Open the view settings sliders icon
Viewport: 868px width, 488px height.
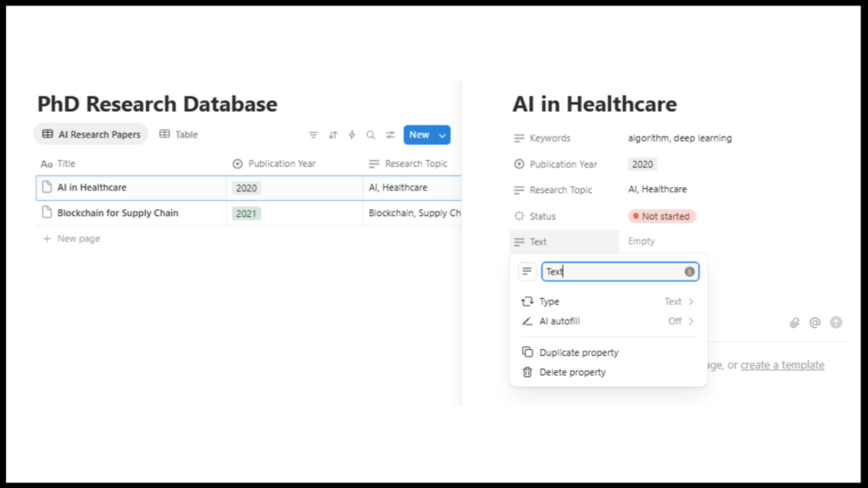click(390, 135)
